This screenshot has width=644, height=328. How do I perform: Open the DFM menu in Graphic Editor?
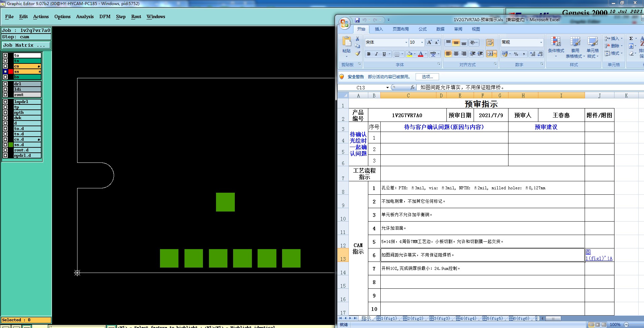[x=105, y=16]
